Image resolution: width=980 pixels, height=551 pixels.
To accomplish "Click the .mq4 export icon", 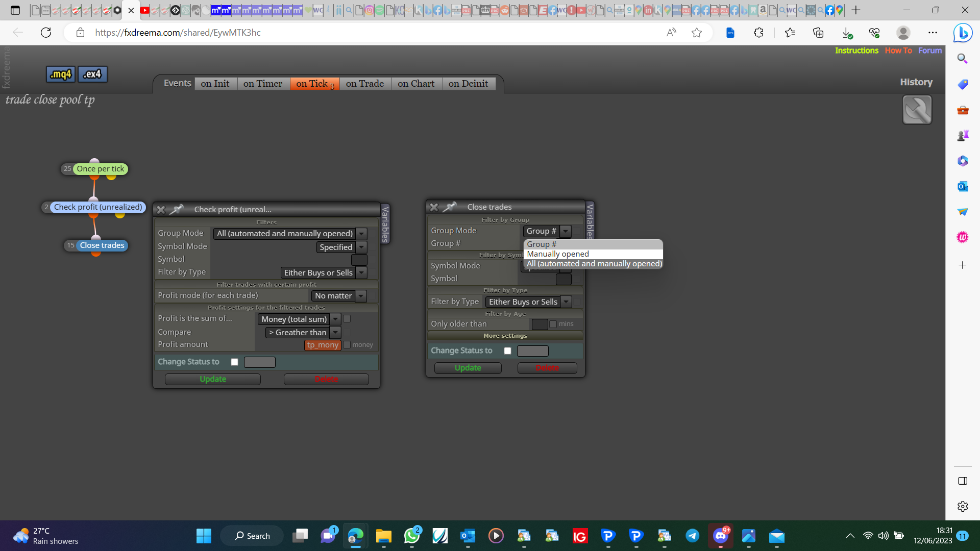I will 61,74.
